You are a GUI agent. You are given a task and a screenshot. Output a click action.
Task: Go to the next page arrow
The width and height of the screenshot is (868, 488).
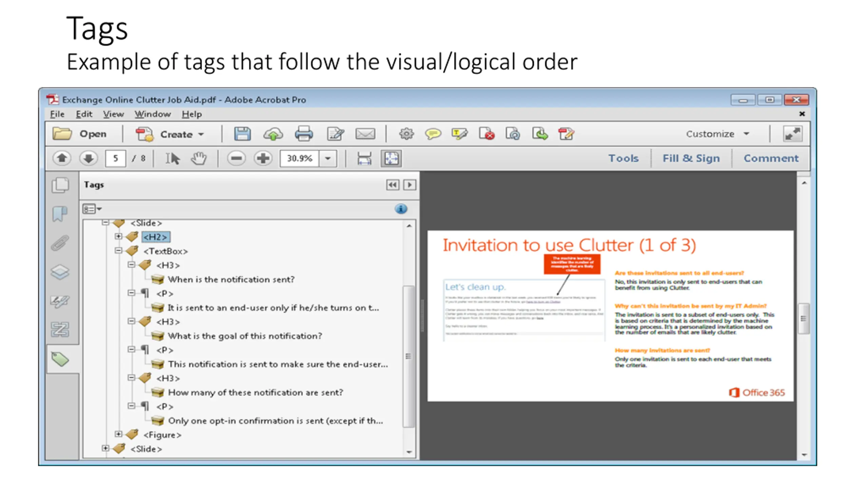88,158
